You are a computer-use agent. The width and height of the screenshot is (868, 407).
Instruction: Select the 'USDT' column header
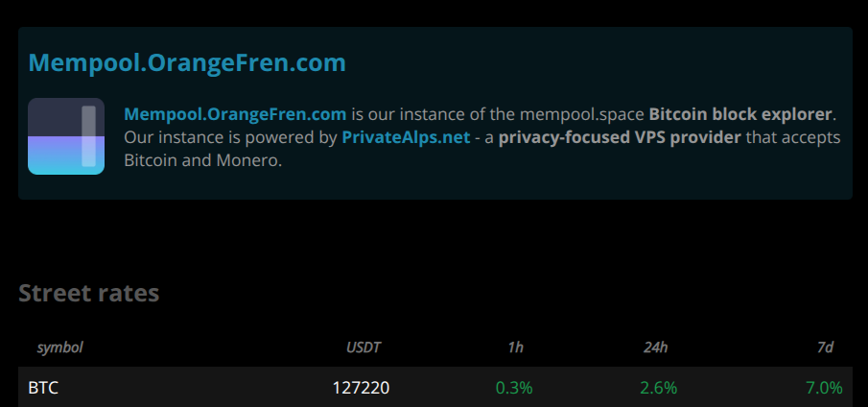pyautogui.click(x=364, y=347)
